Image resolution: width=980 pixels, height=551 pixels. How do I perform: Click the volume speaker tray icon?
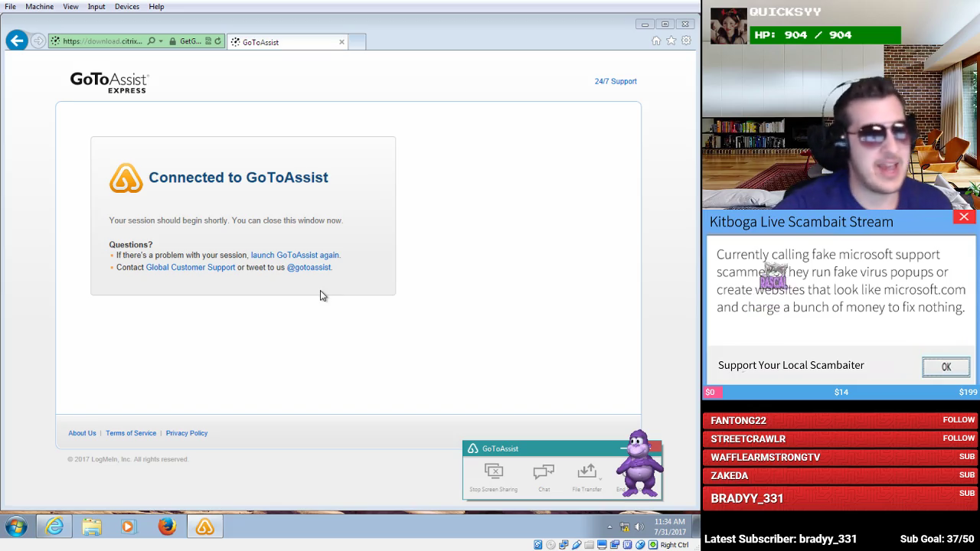(x=639, y=527)
